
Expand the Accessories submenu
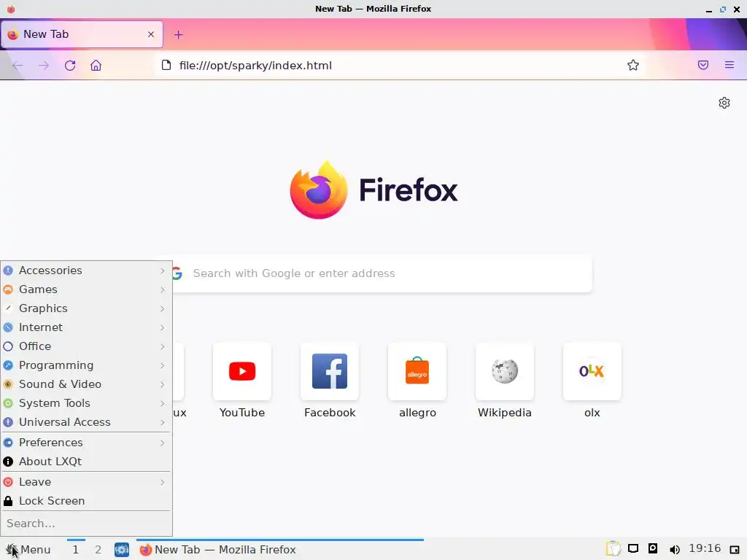point(86,271)
